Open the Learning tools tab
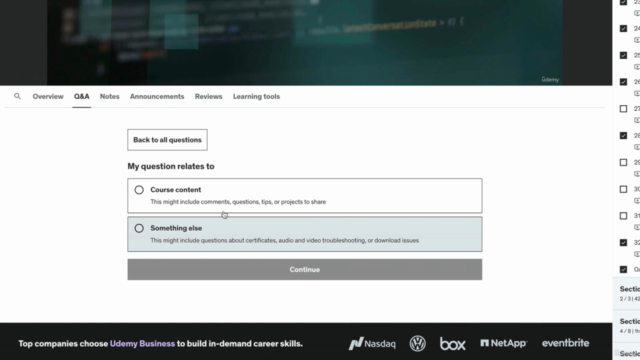Screen dimensions: 640x360 tap(256, 96)
